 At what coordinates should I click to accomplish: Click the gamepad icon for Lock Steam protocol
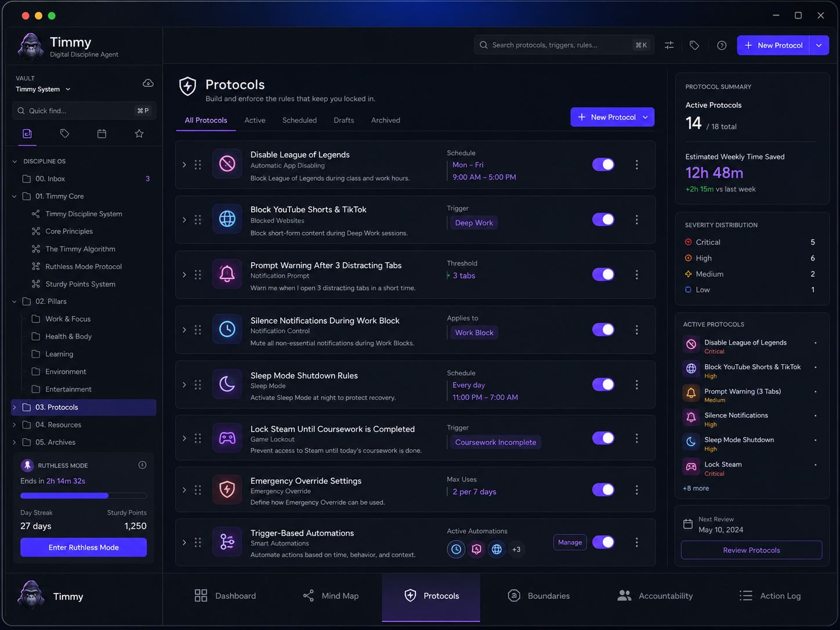pos(227,438)
